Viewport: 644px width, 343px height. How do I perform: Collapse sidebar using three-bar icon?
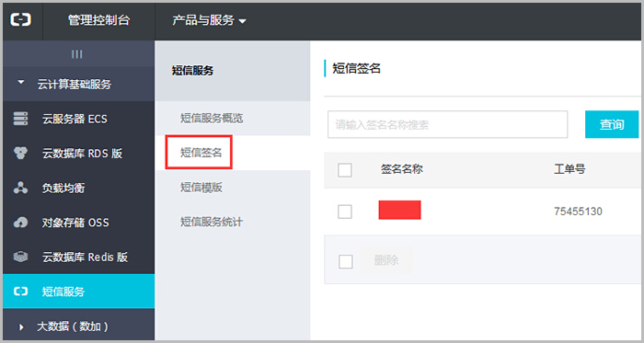pos(76,54)
